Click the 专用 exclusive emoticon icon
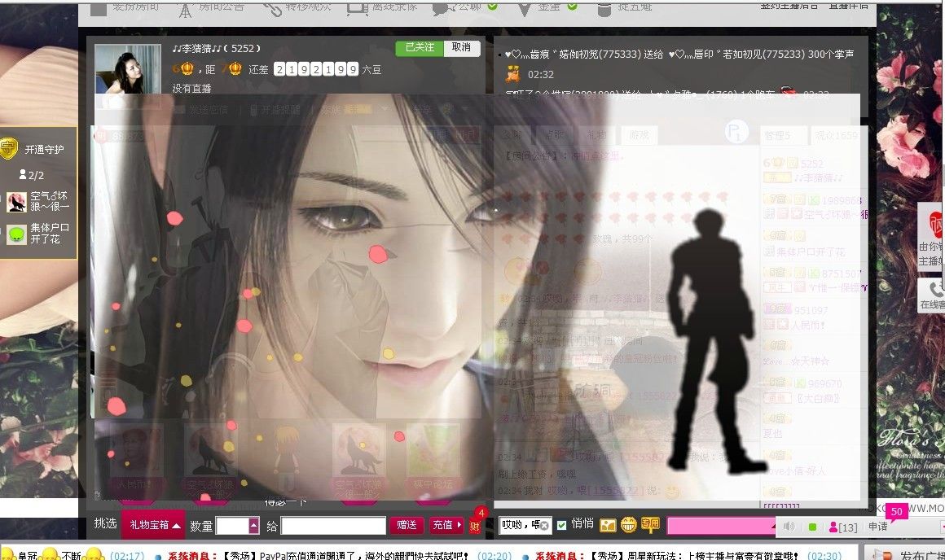Image resolution: width=945 pixels, height=560 pixels. pos(650,525)
